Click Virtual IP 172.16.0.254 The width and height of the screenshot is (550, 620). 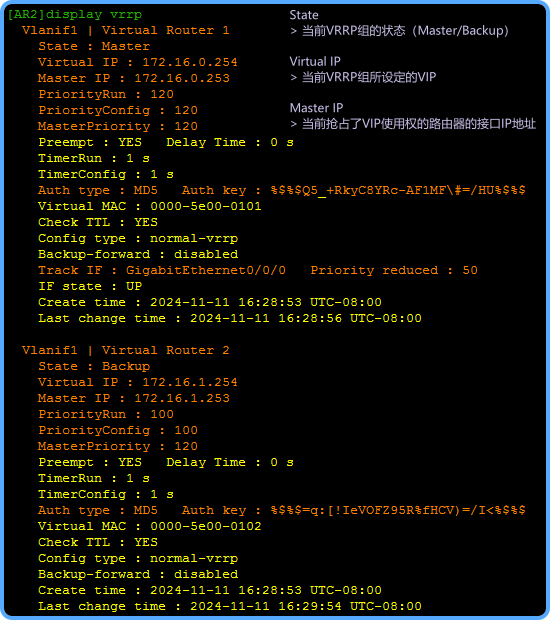[138, 62]
